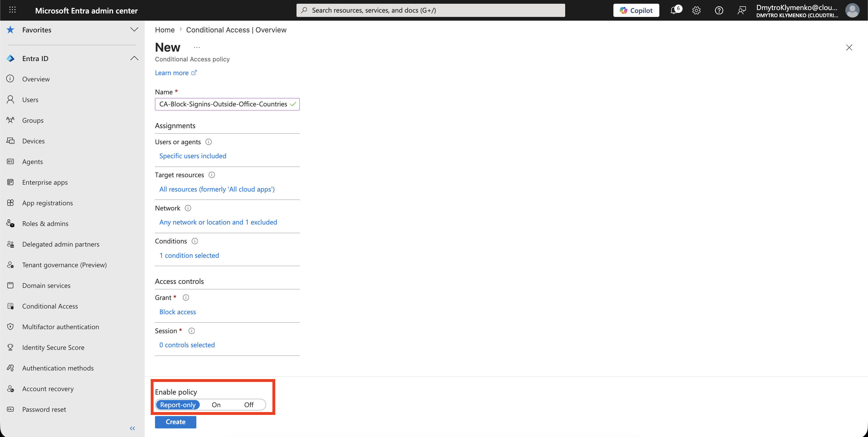
Task: Click info icon next to Target resources
Action: pyautogui.click(x=212, y=175)
